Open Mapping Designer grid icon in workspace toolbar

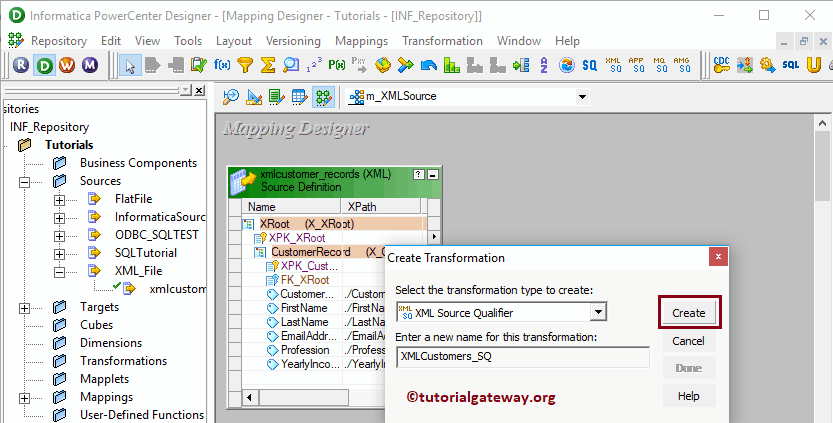[x=323, y=97]
